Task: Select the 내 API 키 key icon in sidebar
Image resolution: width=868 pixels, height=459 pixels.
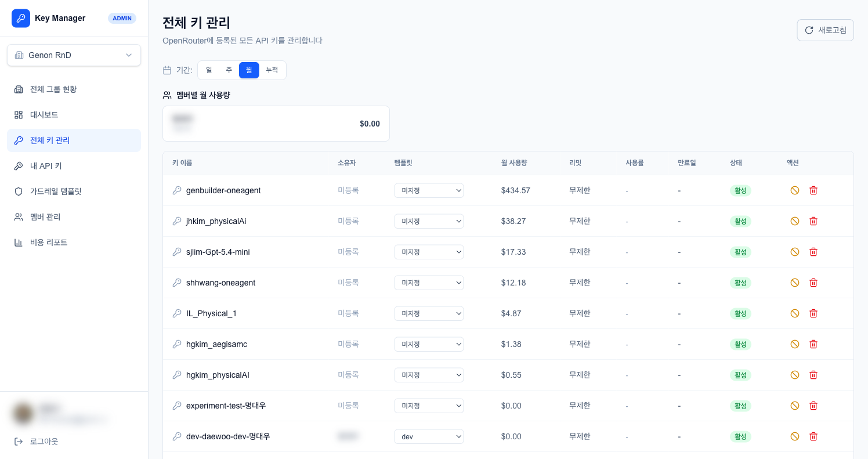Action: click(17, 165)
